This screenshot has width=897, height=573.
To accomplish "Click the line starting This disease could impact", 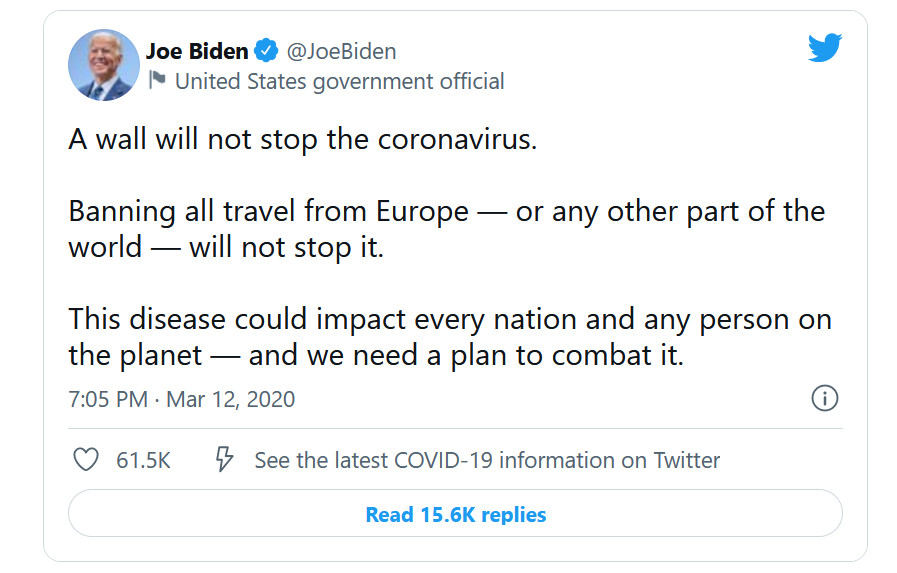I will pos(450,319).
